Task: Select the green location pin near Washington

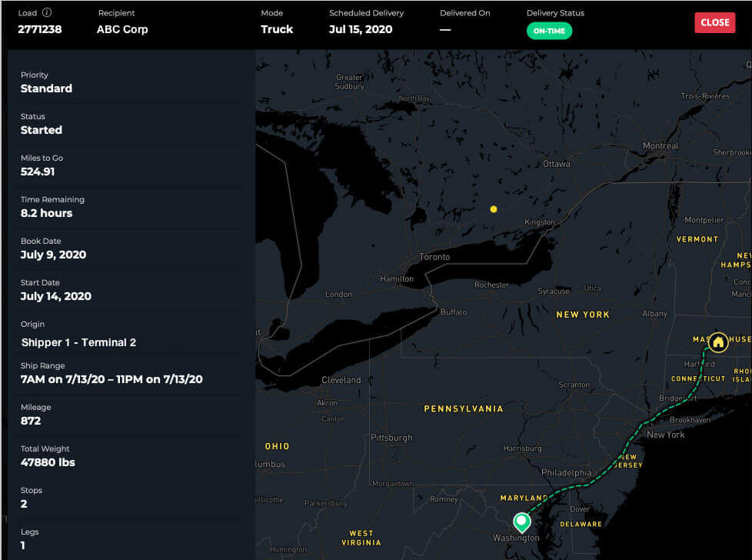Action: (x=522, y=522)
